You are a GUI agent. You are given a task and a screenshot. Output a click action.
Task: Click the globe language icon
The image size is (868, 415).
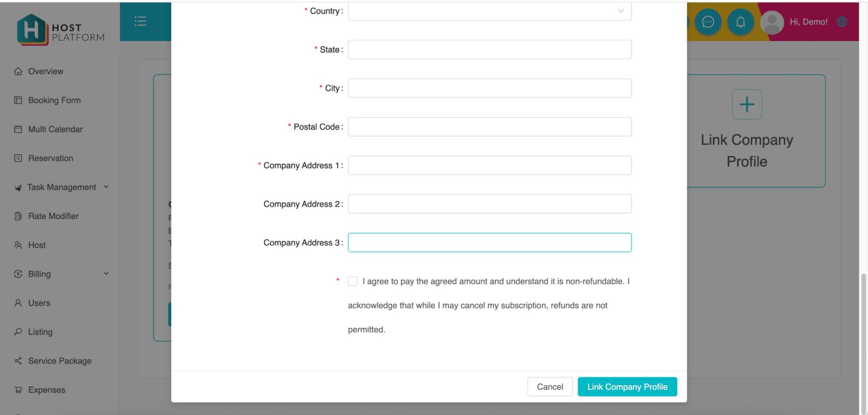pos(841,22)
